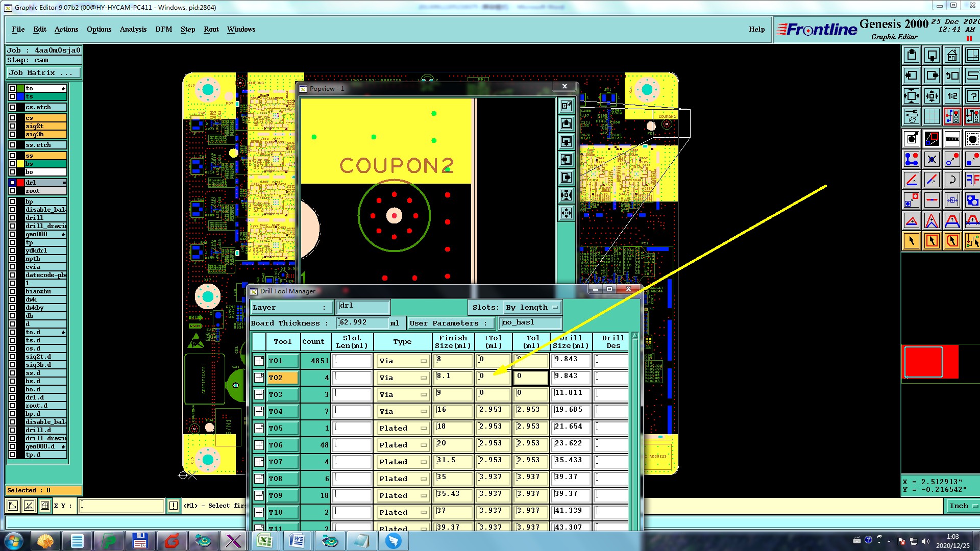The image size is (980, 551).
Task: Toggle the checkbox for layer rout
Action: tap(12, 191)
